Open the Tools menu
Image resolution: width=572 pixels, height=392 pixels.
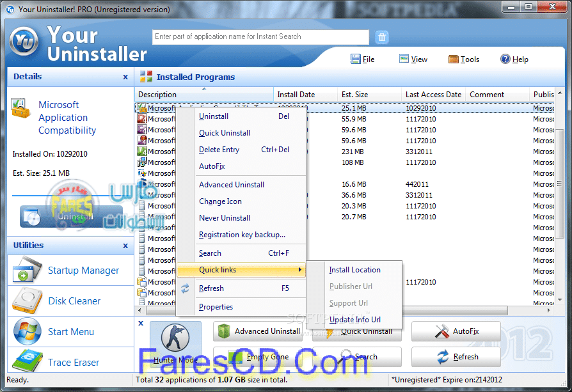point(464,59)
